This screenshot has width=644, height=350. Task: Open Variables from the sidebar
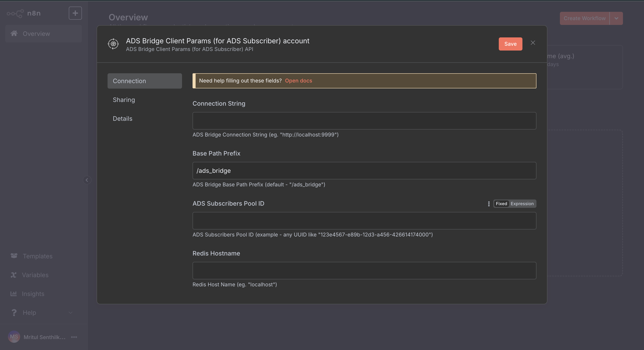[x=35, y=275]
